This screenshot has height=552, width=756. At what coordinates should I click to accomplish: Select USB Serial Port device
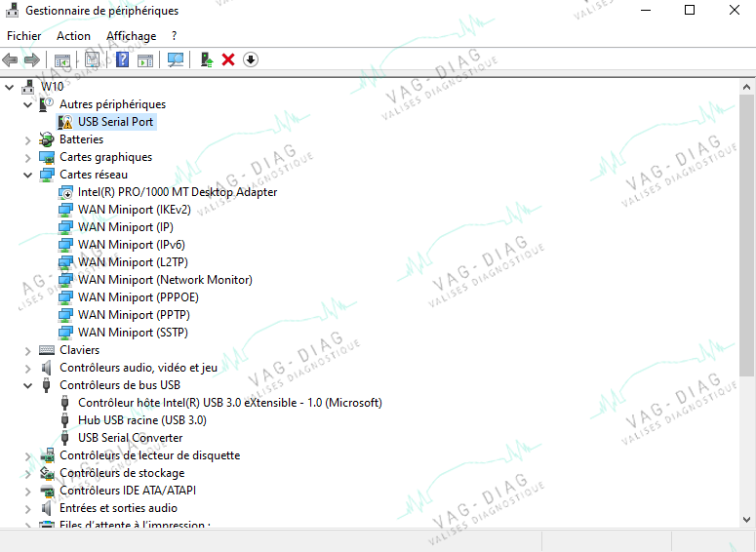(x=116, y=122)
